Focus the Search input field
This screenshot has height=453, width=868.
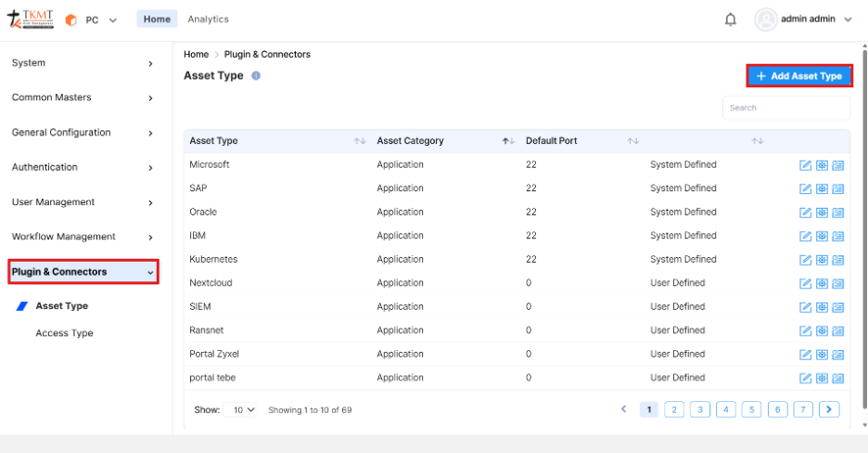click(x=786, y=108)
